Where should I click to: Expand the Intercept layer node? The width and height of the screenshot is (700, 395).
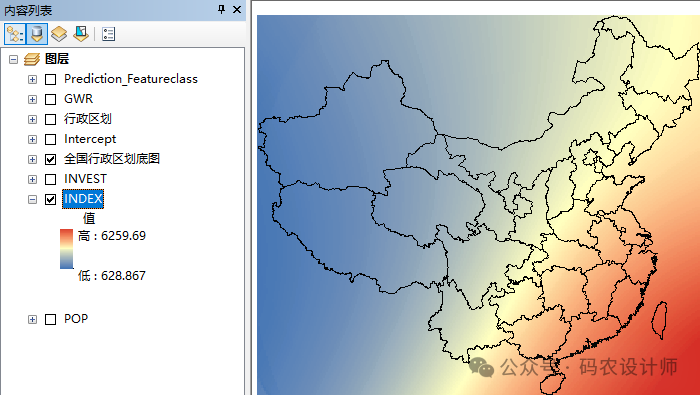coord(32,139)
